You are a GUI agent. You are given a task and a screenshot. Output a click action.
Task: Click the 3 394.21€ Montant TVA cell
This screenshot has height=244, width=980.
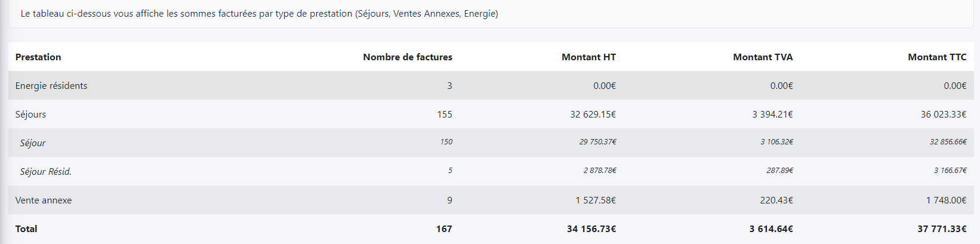coord(772,115)
